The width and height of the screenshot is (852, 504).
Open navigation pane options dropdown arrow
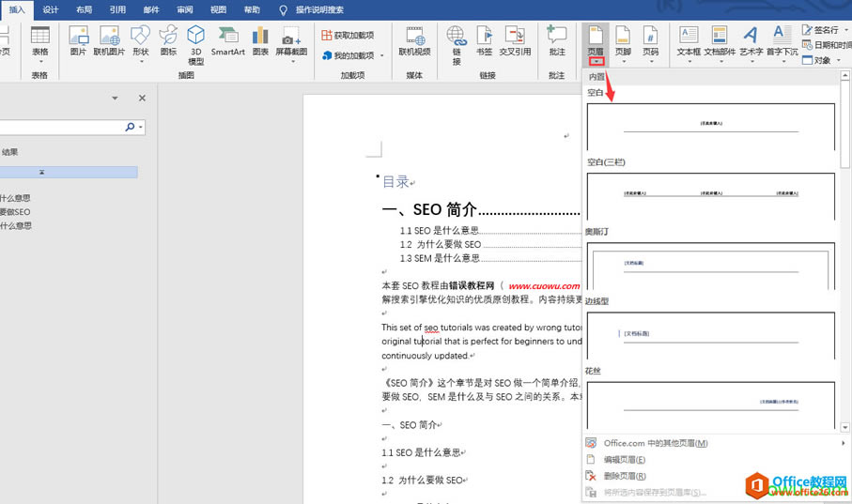[x=115, y=99]
